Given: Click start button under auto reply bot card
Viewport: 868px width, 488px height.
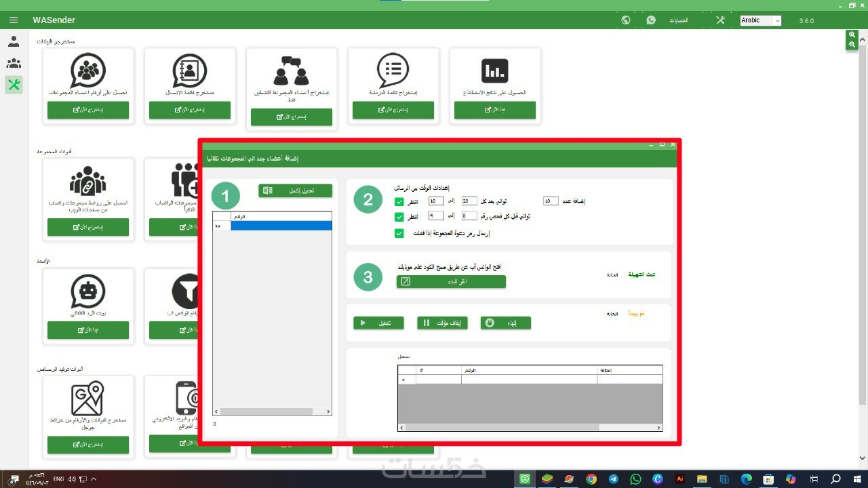Looking at the screenshot, I should click(x=88, y=330).
